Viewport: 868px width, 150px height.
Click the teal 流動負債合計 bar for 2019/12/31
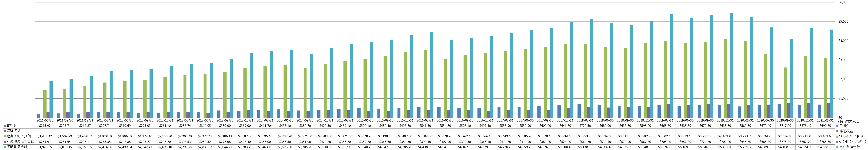tap(732, 65)
